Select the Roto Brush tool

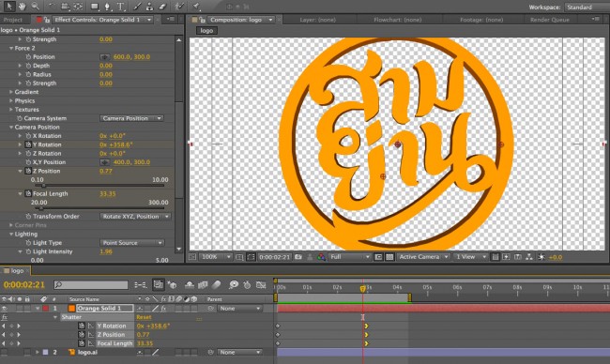(x=179, y=7)
